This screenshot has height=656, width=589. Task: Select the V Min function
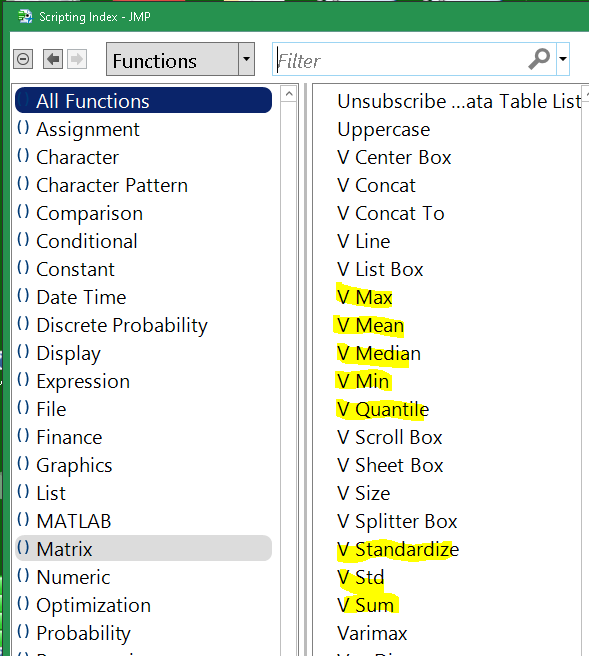pos(363,382)
